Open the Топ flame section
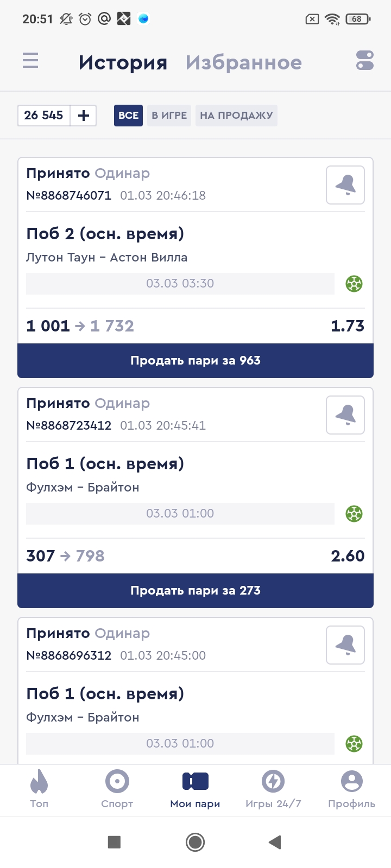 (39, 788)
